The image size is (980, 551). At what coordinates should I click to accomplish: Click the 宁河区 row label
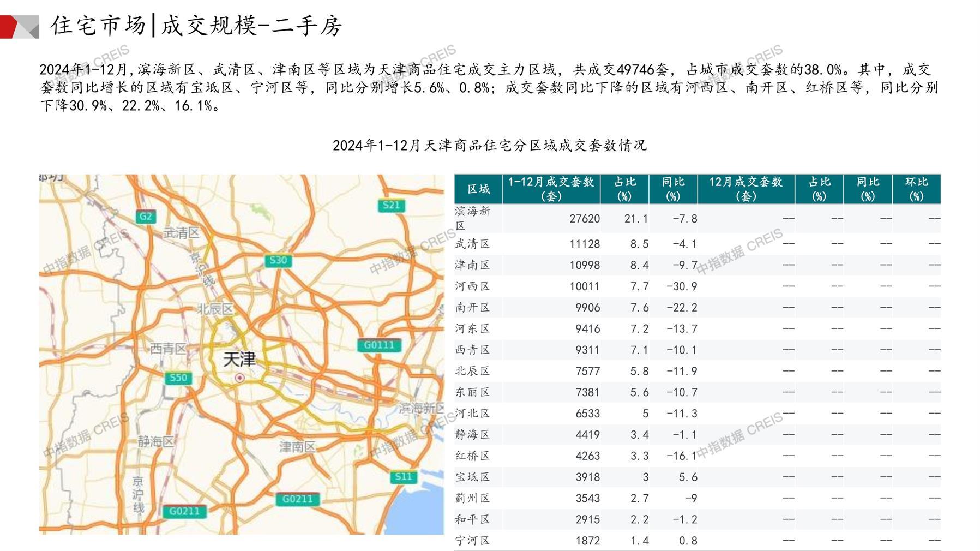pos(472,541)
